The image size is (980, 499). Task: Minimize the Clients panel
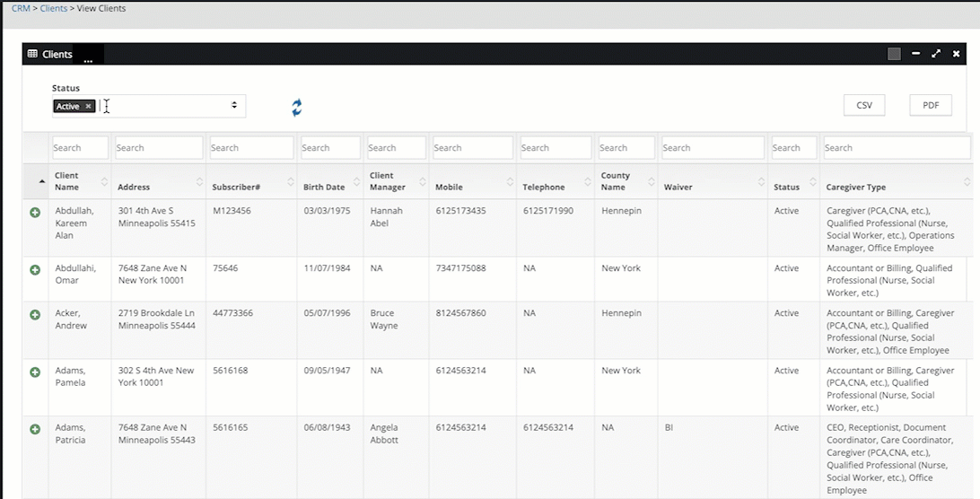pos(915,54)
